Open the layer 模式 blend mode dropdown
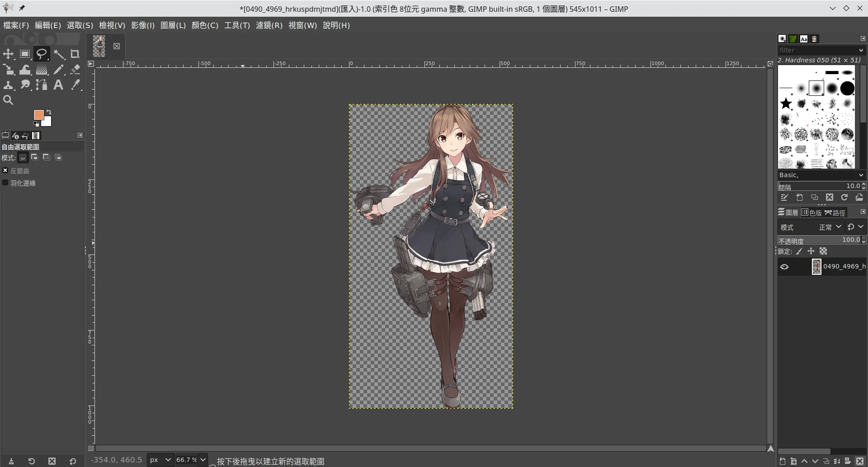Viewport: 868px width, 467px height. 830,227
